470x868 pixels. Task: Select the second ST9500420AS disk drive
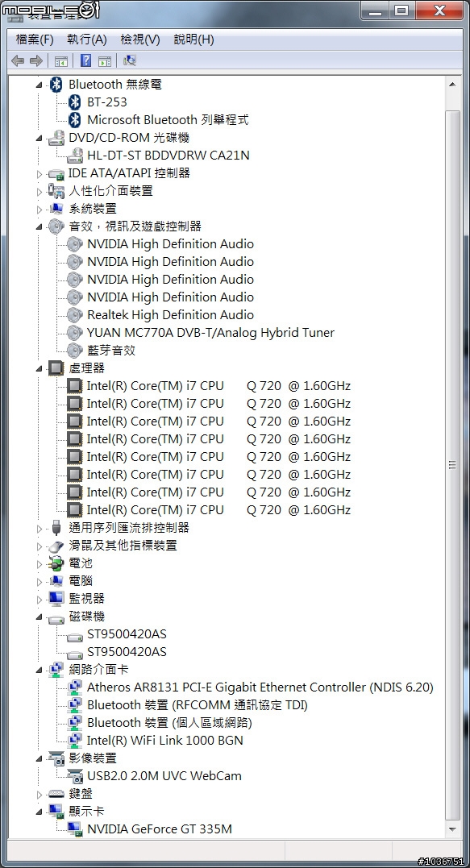click(127, 651)
